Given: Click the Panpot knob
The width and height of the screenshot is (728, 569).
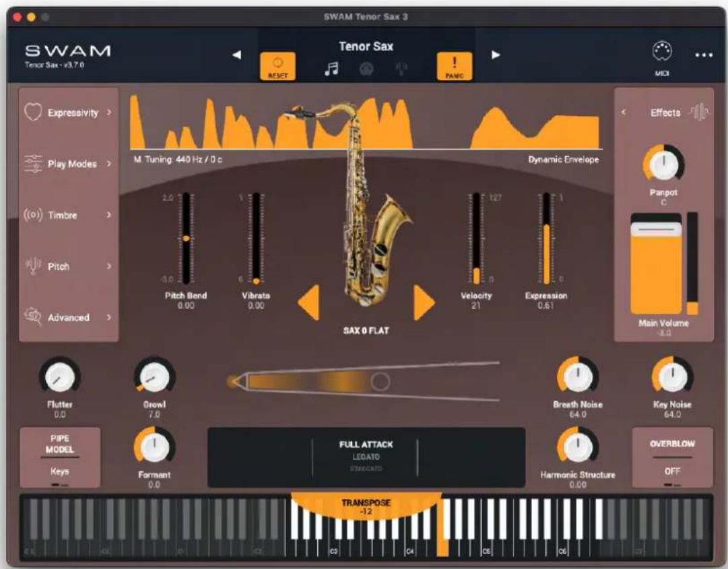Looking at the screenshot, I should (x=663, y=164).
